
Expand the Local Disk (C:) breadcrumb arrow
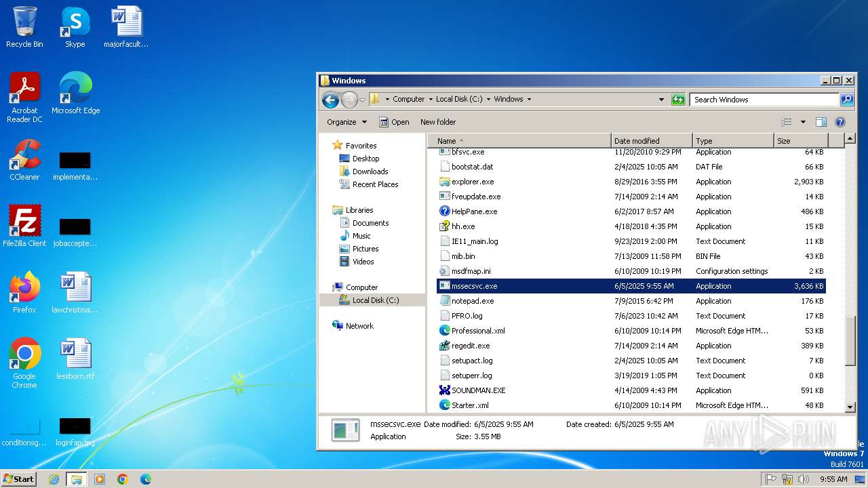pyautogui.click(x=488, y=99)
